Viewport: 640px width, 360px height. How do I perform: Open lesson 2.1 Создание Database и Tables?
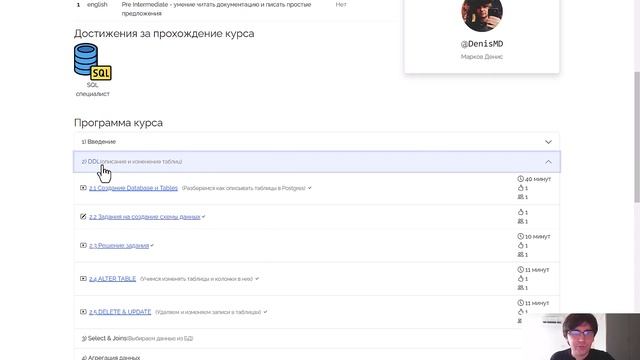133,188
